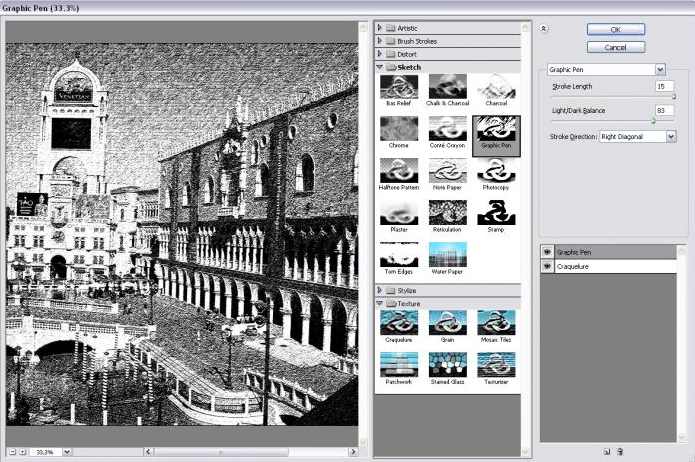Select the Patchwork texture thumbnail
Image resolution: width=695 pixels, height=462 pixels.
pyautogui.click(x=398, y=365)
